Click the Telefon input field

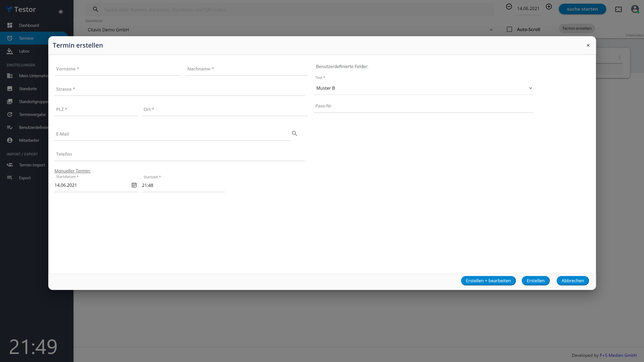coord(179,154)
